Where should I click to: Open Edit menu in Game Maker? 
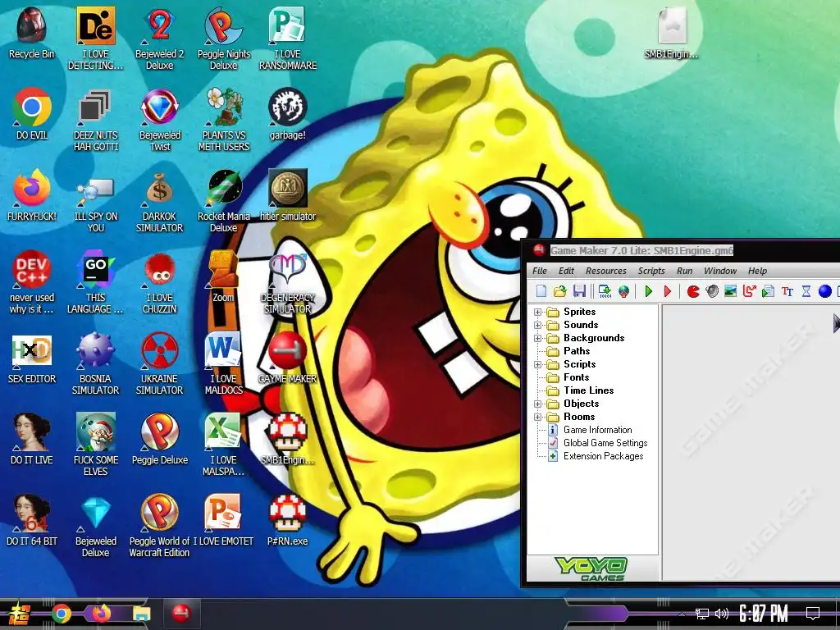(566, 271)
